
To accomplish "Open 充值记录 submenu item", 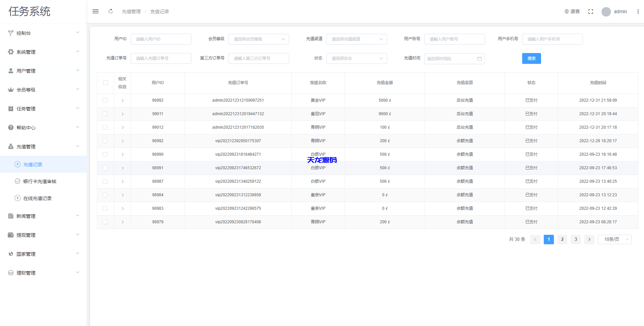I will pos(43,164).
